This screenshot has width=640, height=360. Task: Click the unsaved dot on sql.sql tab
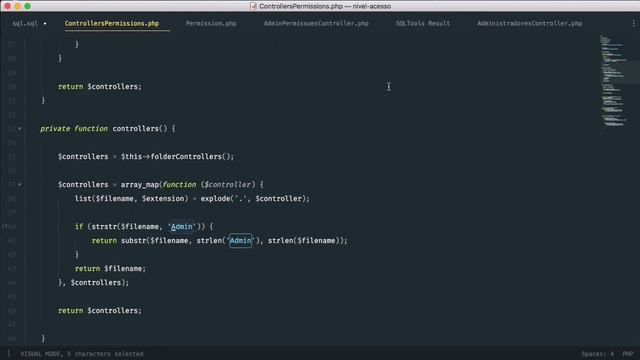pyautogui.click(x=45, y=24)
